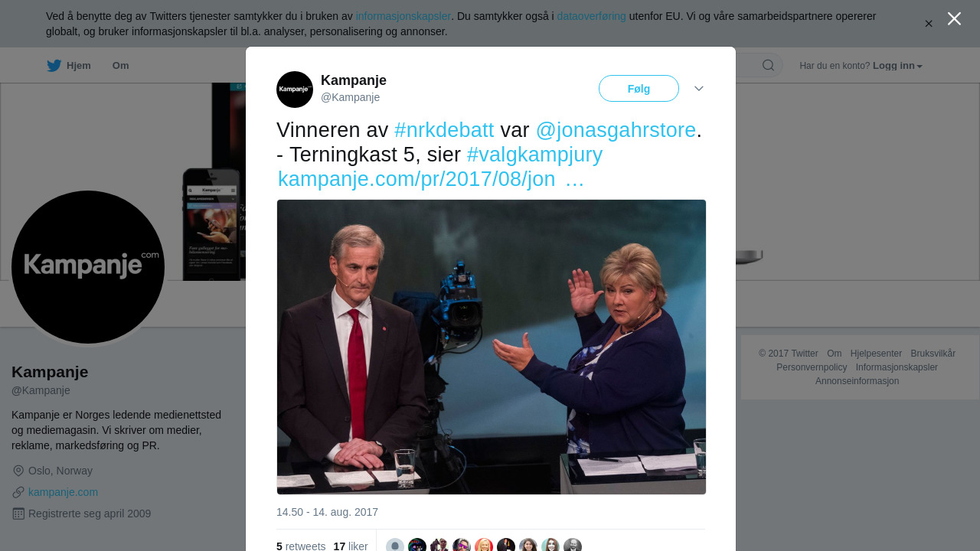Click the #valgkampjury hashtag

(x=534, y=155)
